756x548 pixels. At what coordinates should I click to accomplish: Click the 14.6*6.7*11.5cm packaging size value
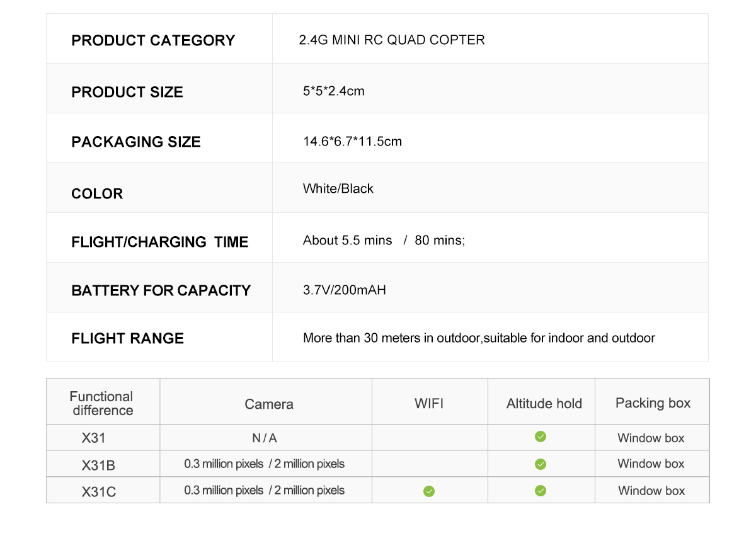[352, 141]
